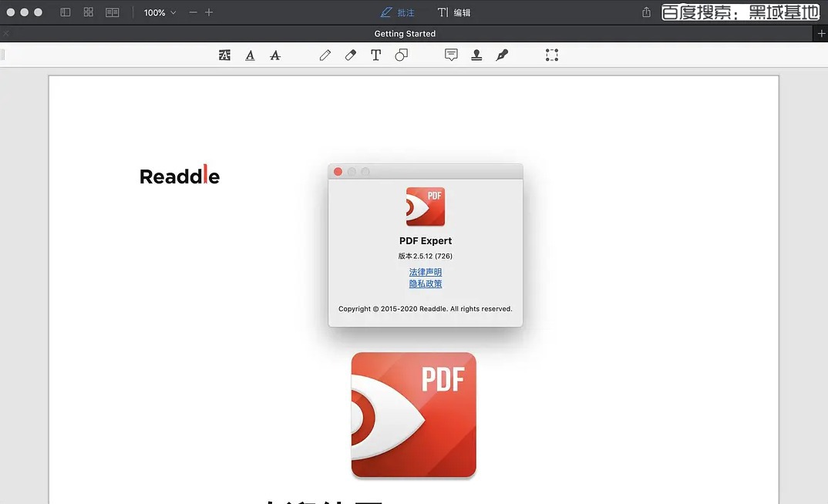The image size is (828, 504).
Task: Open the 隐私政策 privacy policy link
Action: coord(426,284)
